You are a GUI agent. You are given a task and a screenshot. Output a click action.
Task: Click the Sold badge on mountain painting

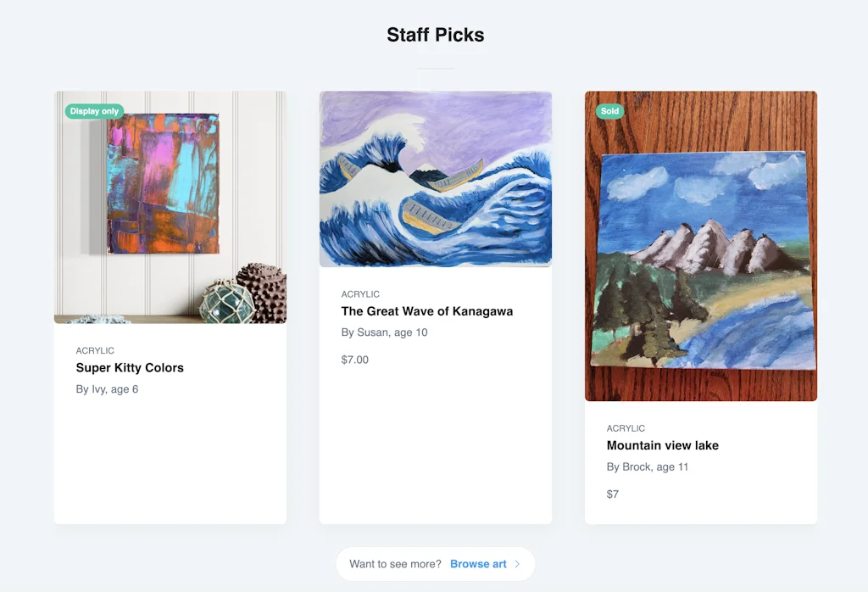[609, 111]
